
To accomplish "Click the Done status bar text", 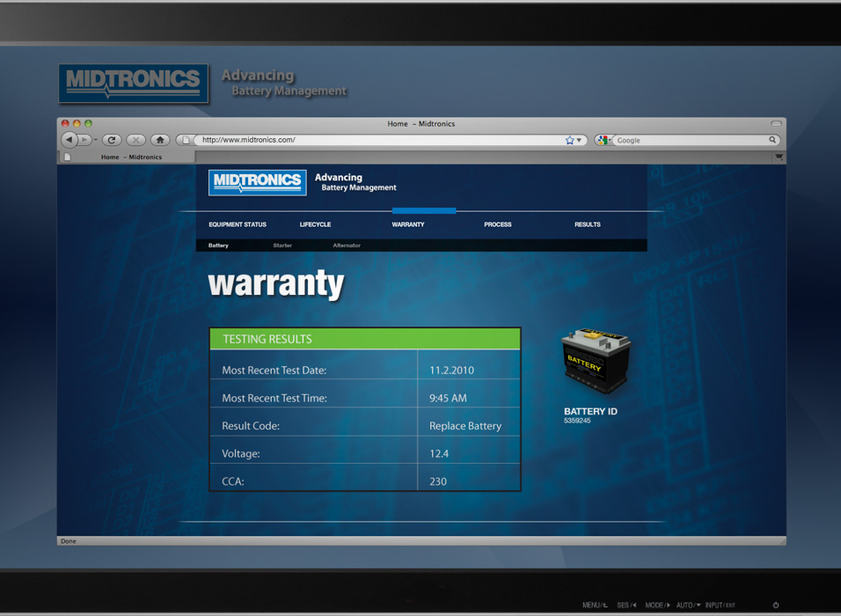I will click(68, 541).
